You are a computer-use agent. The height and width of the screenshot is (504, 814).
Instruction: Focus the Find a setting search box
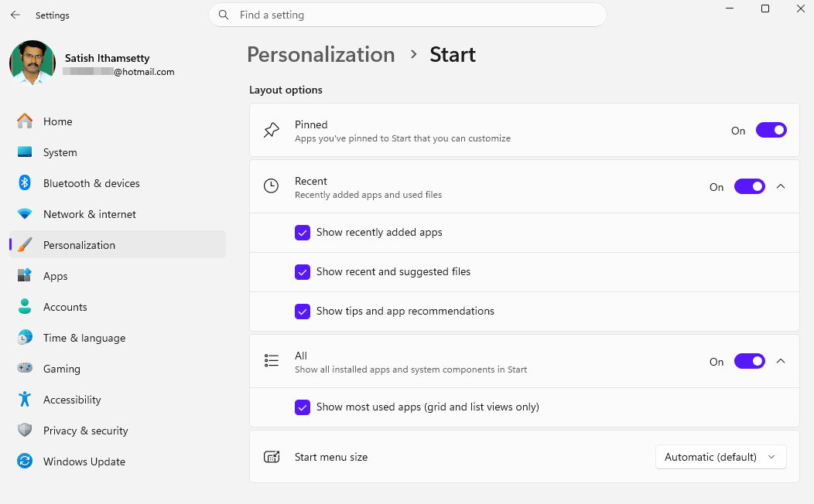click(408, 15)
